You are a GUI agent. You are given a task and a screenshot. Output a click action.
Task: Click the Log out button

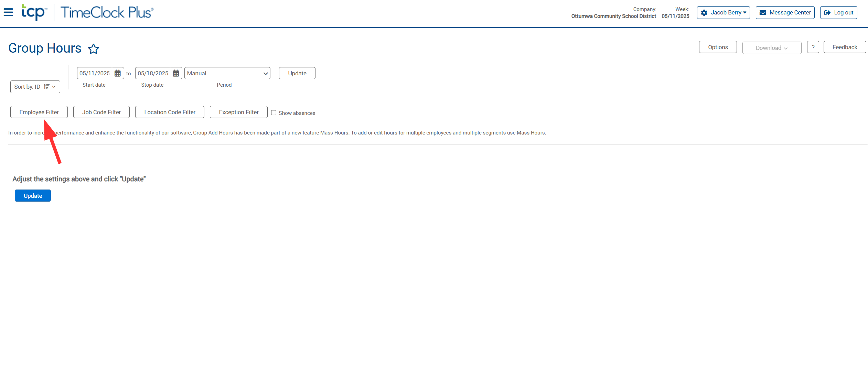[x=838, y=13]
